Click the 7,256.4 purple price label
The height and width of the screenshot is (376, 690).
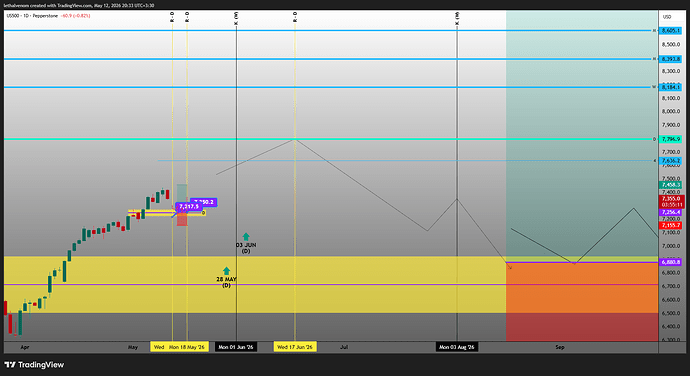671,212
